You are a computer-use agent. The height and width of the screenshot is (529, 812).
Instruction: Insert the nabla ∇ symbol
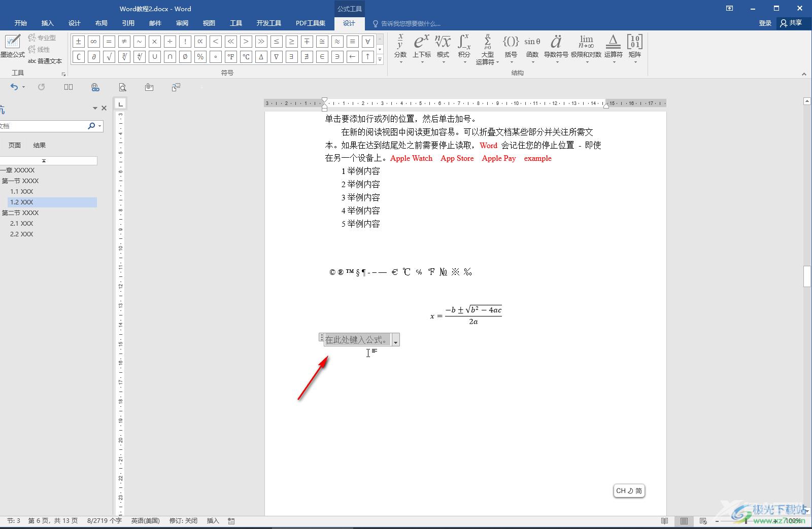[276, 57]
